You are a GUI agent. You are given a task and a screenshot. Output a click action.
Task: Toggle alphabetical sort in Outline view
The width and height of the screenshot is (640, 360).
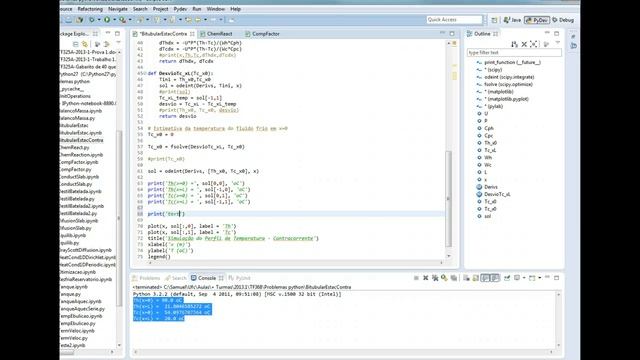coord(514,44)
